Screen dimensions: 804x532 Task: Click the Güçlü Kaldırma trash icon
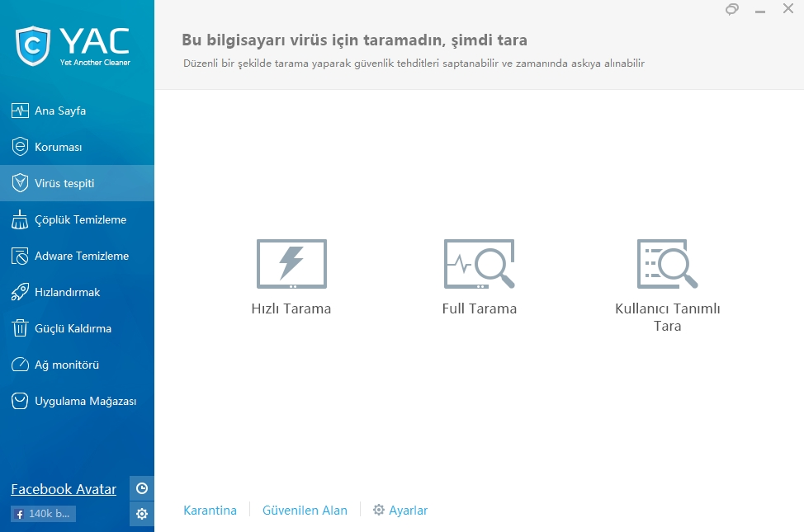tap(20, 328)
